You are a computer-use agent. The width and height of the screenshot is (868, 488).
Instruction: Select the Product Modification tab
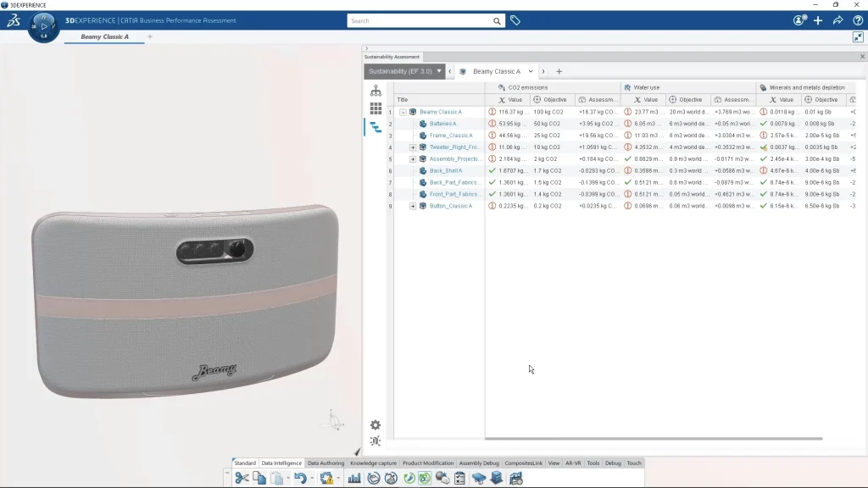(428, 463)
